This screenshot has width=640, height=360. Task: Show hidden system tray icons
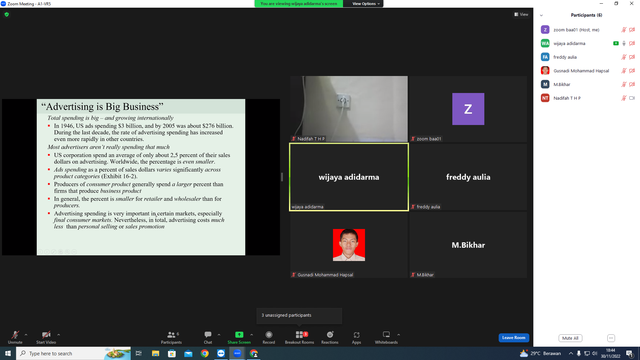coord(571,353)
